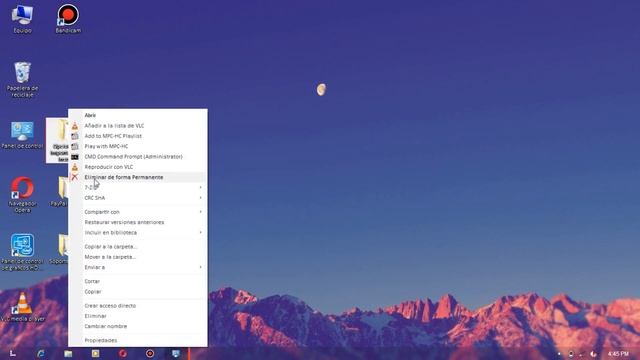The width and height of the screenshot is (640, 360).
Task: Expand the Enviar a submenu
Action: point(138,267)
